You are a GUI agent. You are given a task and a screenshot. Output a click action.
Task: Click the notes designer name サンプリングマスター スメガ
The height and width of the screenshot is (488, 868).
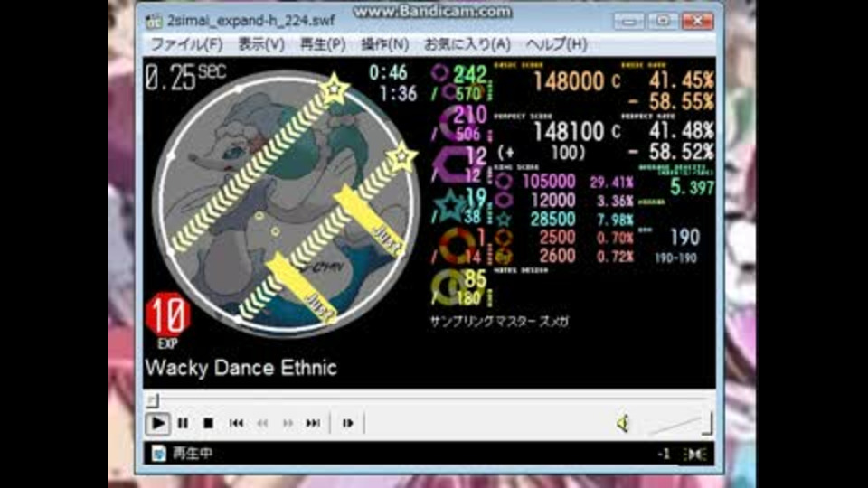click(500, 322)
